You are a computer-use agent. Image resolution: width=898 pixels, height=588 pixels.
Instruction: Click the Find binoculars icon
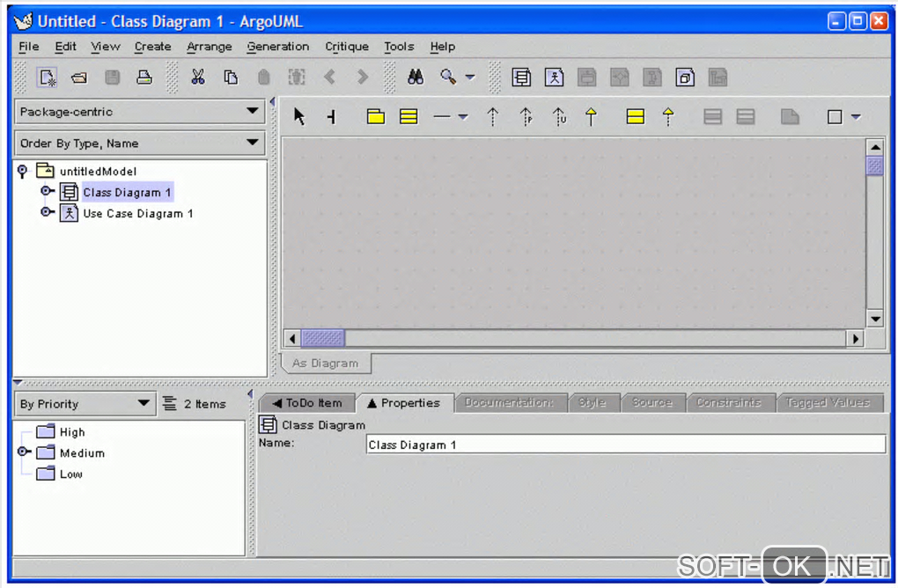click(x=416, y=77)
